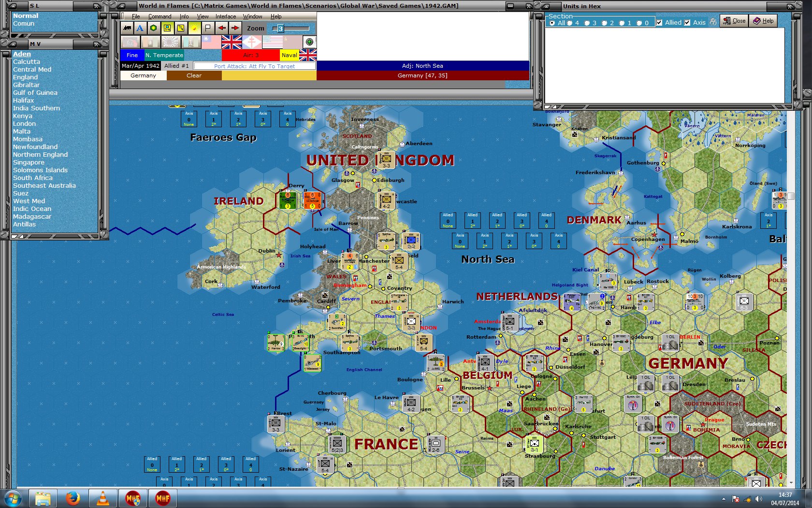Click the green hex grid toggle icon
812x508 pixels.
153,28
